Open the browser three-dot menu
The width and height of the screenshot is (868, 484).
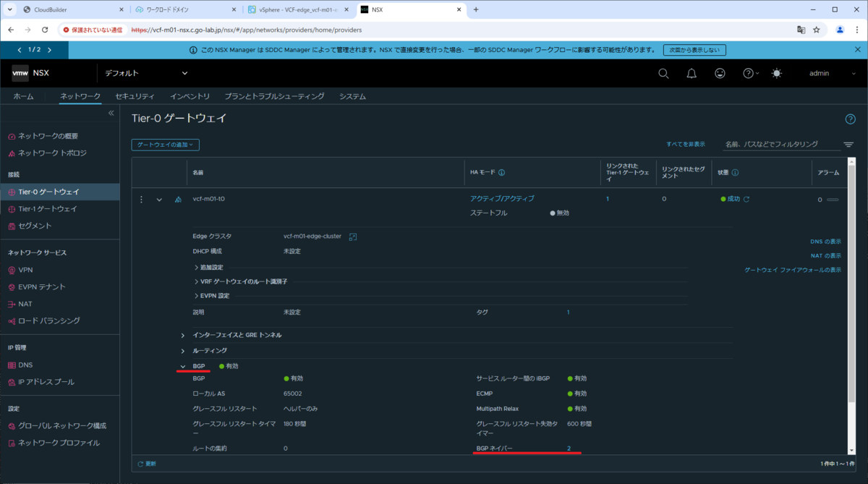point(856,30)
